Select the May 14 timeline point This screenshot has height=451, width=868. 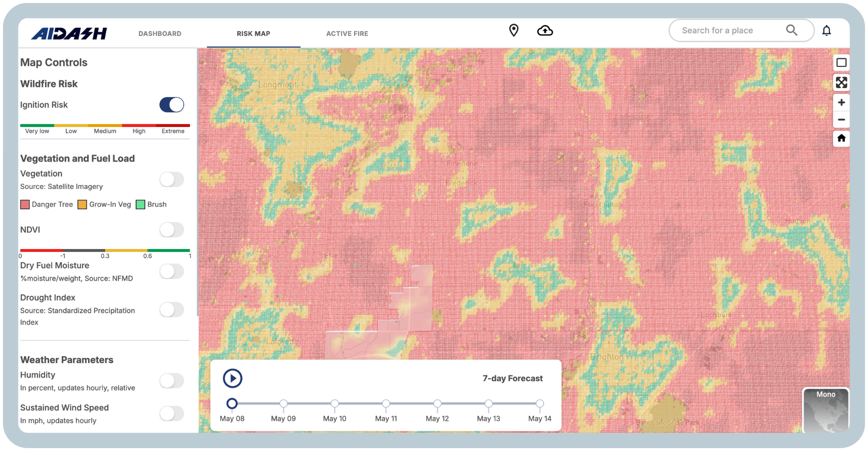(x=540, y=404)
